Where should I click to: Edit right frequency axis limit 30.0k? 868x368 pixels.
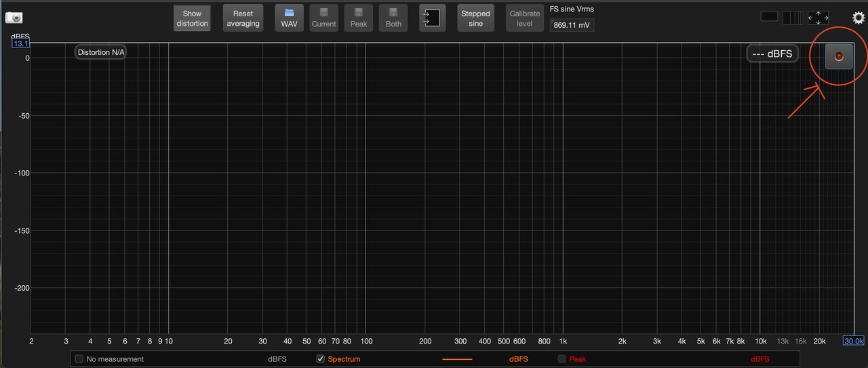[x=854, y=341]
